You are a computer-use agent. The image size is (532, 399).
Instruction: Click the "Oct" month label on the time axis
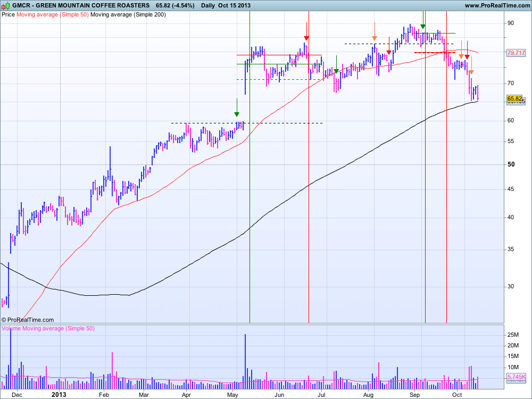457,395
